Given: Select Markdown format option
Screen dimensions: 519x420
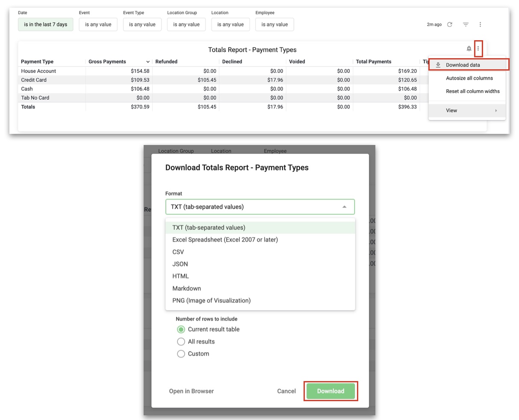Looking at the screenshot, I should coord(260,288).
